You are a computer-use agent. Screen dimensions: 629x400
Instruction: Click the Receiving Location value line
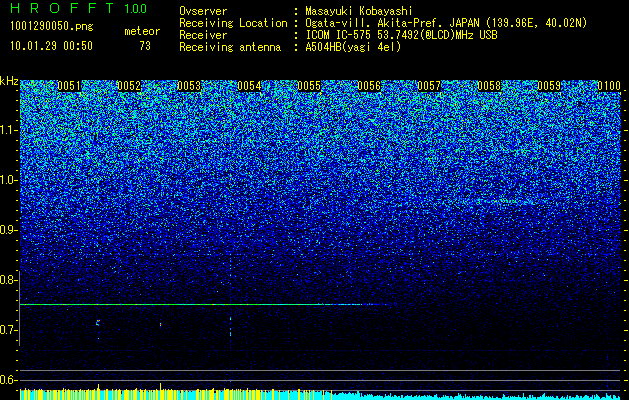tap(445, 23)
